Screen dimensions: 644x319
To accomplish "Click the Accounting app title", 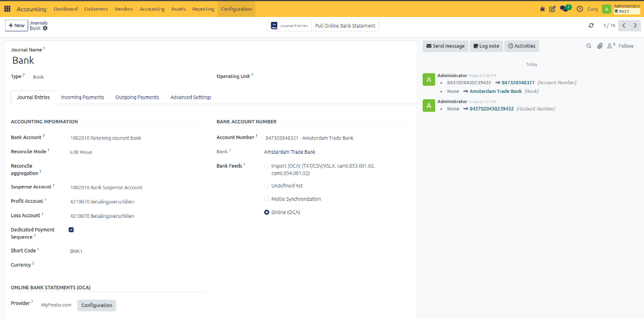I will 31,9.
